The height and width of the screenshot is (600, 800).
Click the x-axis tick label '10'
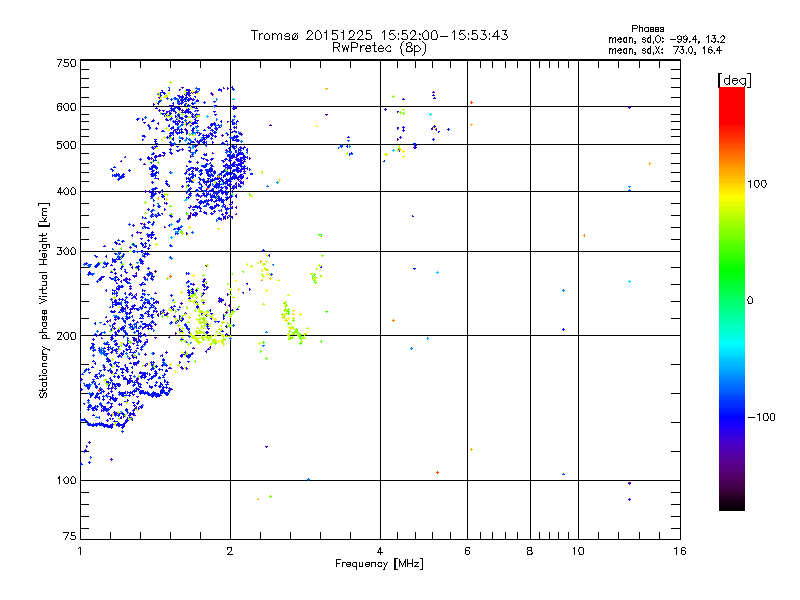[578, 551]
